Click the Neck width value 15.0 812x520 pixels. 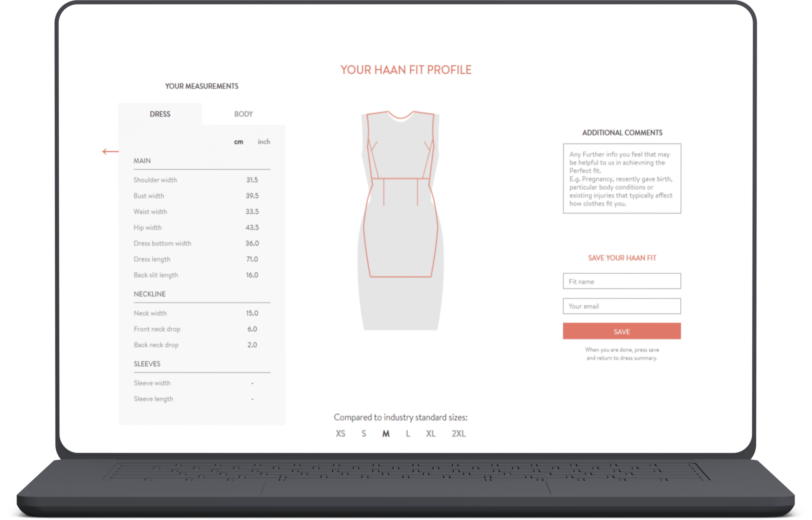tap(252, 313)
